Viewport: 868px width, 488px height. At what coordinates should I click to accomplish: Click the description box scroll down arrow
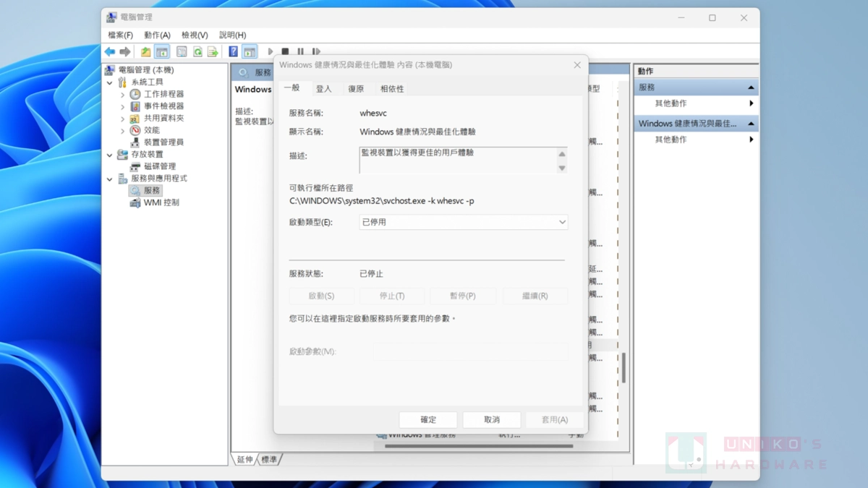pyautogui.click(x=562, y=168)
